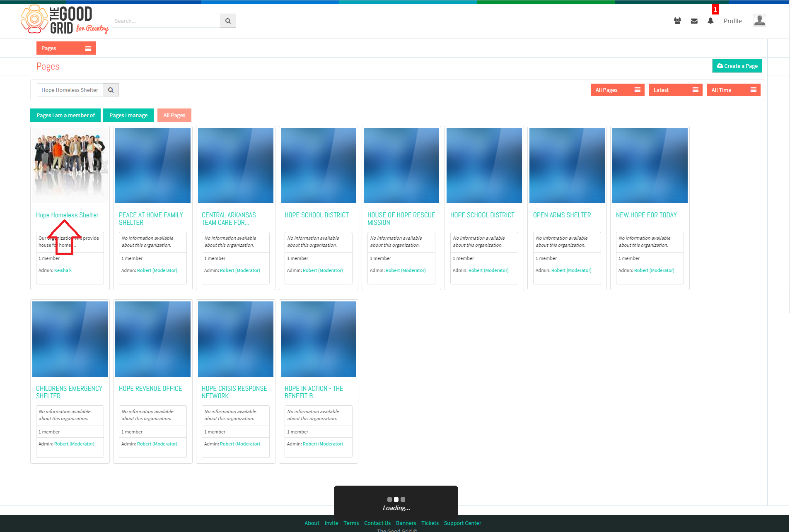Click Peace At Home Family Shelter thumbnail
Screen dimensions: 790x532
click(x=153, y=166)
